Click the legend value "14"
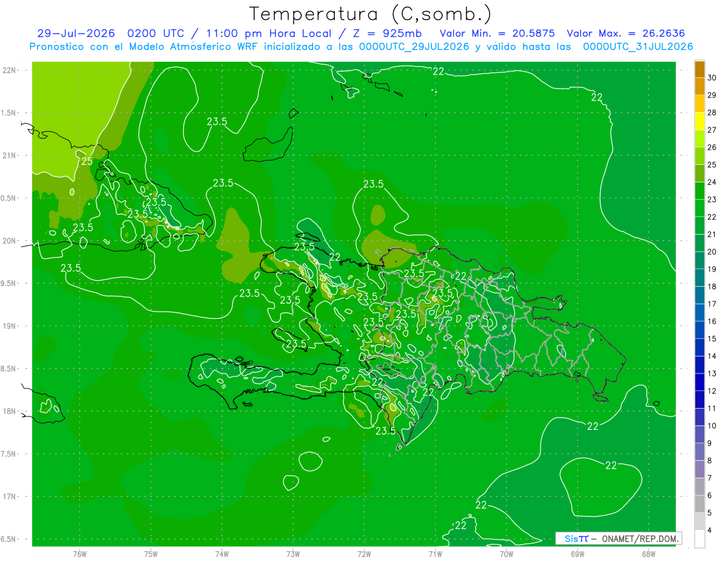728x562 pixels. pos(712,356)
